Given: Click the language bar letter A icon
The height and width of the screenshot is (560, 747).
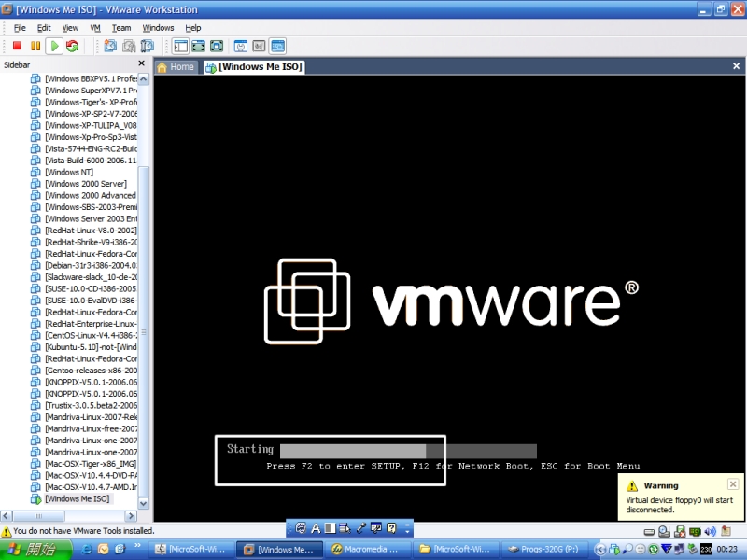Looking at the screenshot, I should (x=316, y=528).
